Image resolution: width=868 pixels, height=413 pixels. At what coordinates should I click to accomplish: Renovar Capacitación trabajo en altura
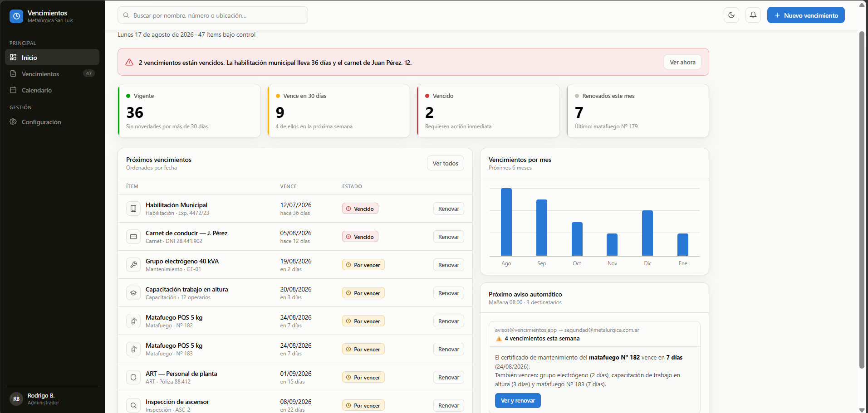[448, 293]
